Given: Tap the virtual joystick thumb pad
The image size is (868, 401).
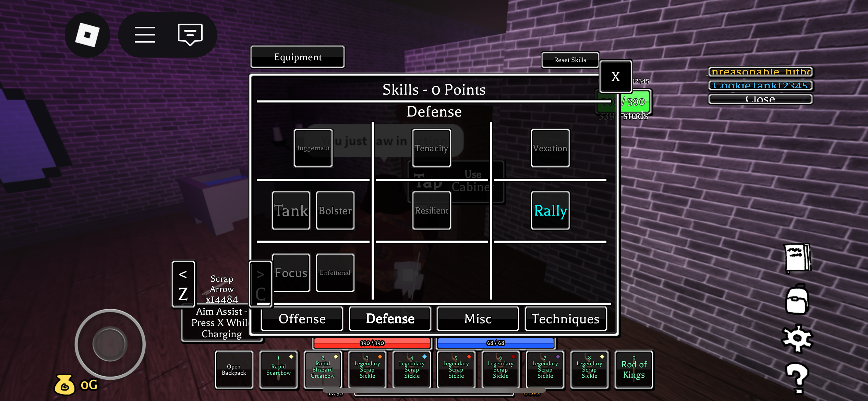Looking at the screenshot, I should (110, 344).
